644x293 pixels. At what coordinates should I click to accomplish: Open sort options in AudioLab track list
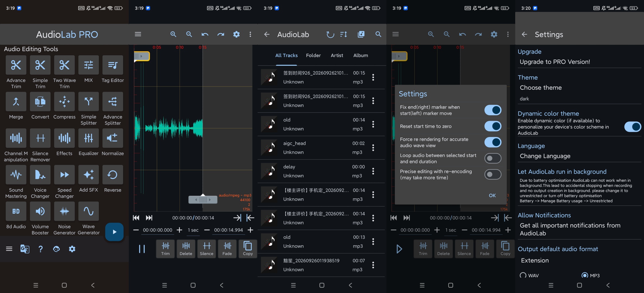pos(344,34)
